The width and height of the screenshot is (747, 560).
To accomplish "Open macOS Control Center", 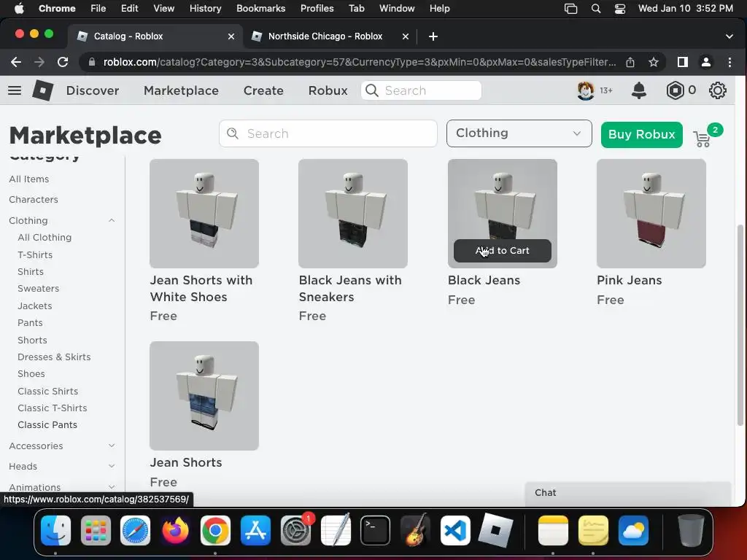I will [x=620, y=9].
